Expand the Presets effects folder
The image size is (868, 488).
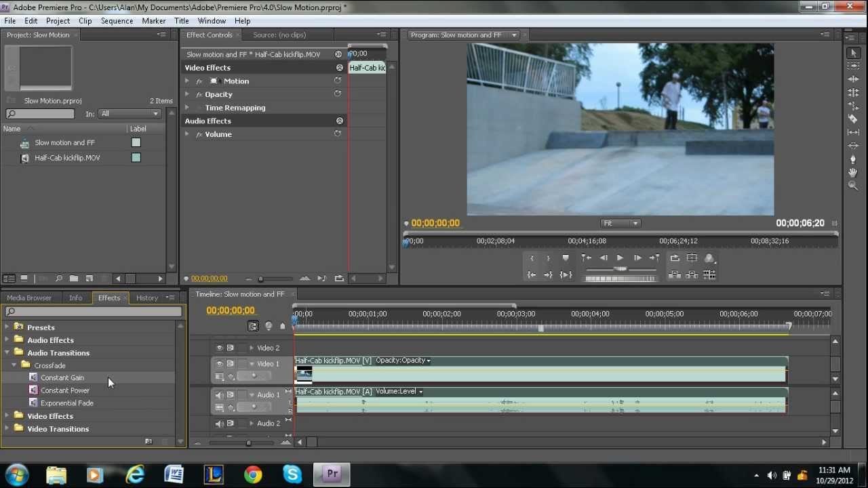point(7,327)
